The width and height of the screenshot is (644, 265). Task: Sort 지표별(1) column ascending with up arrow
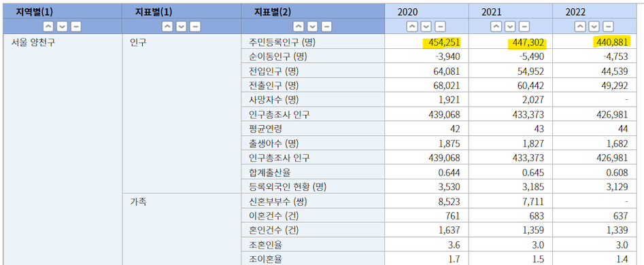(167, 26)
